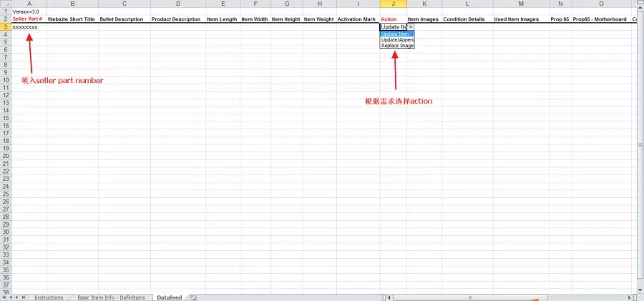Viewport: 644px width, 301px height.
Task: Jump to the last sheet with the navigation arrow
Action: (x=24, y=297)
